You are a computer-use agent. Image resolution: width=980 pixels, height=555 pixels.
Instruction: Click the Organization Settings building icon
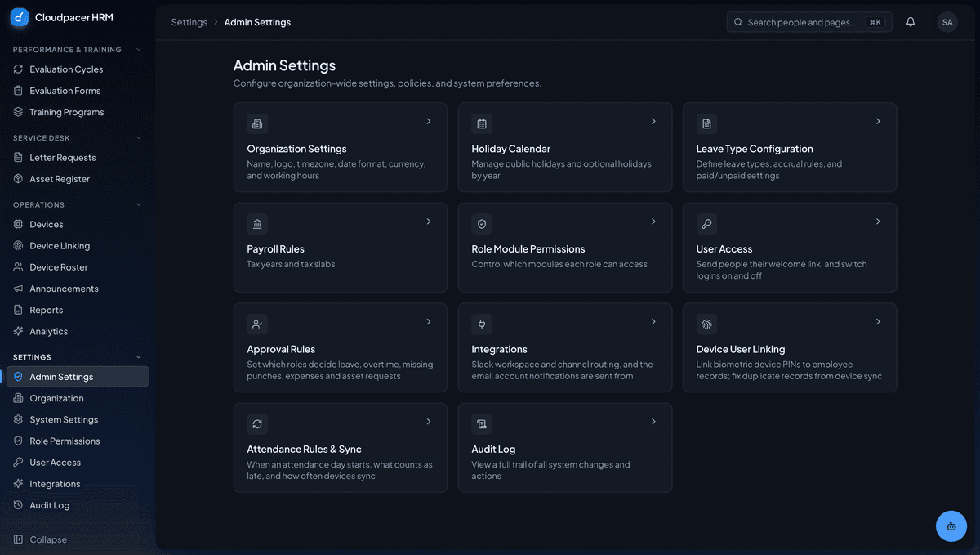click(257, 123)
